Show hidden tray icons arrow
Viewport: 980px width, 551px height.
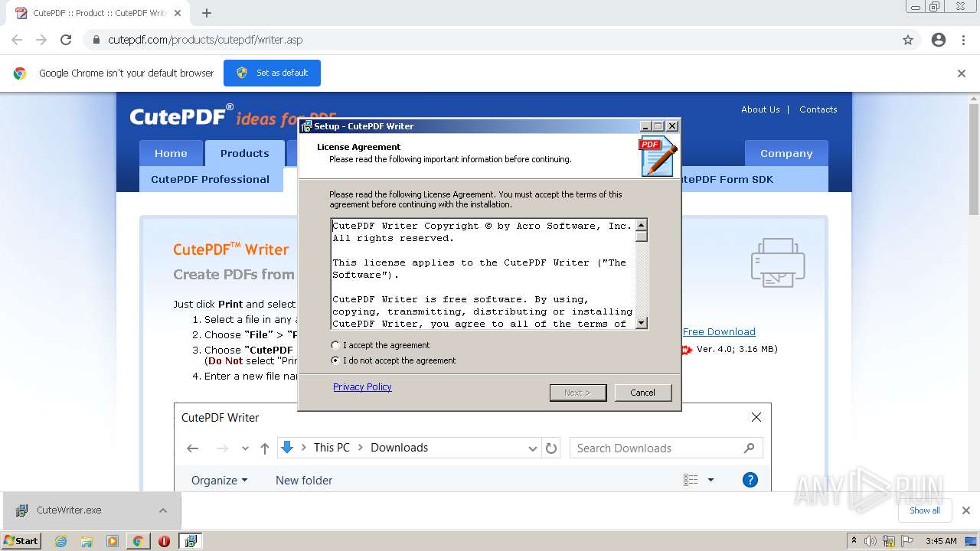[854, 541]
